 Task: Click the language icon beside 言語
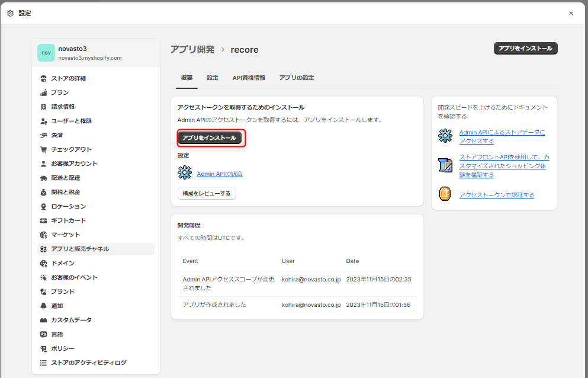coord(43,335)
